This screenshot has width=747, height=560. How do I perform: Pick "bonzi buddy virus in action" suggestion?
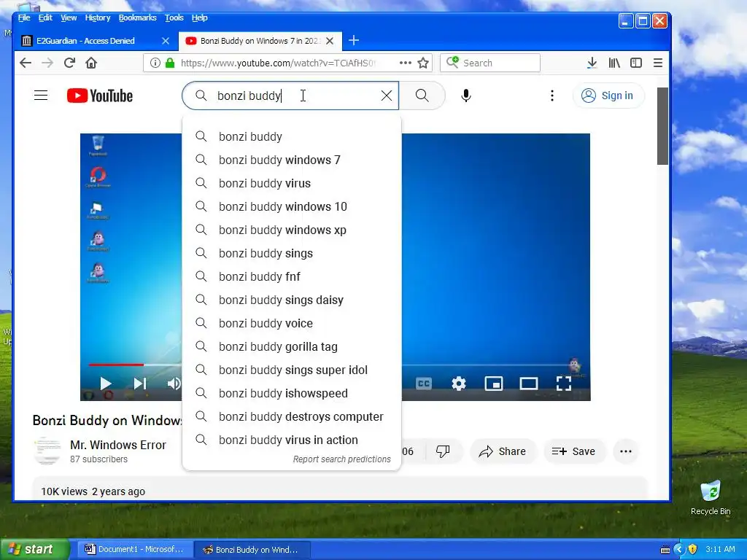[x=292, y=440]
